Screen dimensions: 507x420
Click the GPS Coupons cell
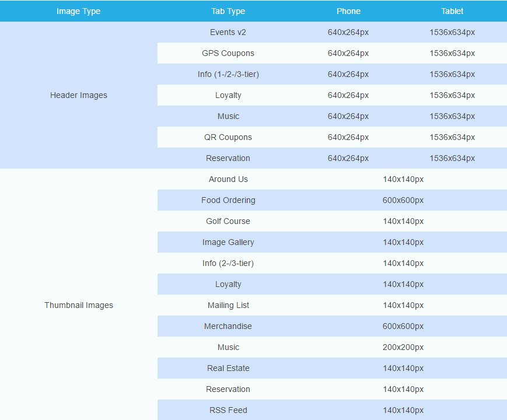click(x=228, y=53)
